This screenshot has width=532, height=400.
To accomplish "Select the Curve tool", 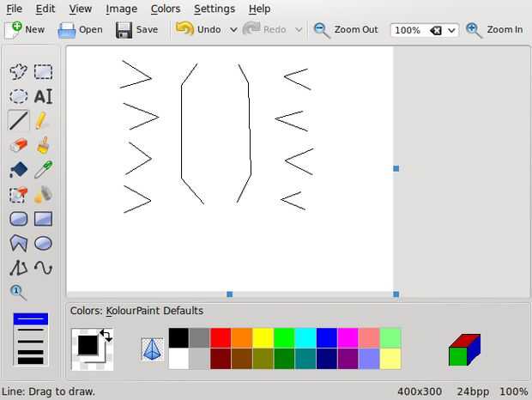I will pyautogui.click(x=43, y=268).
